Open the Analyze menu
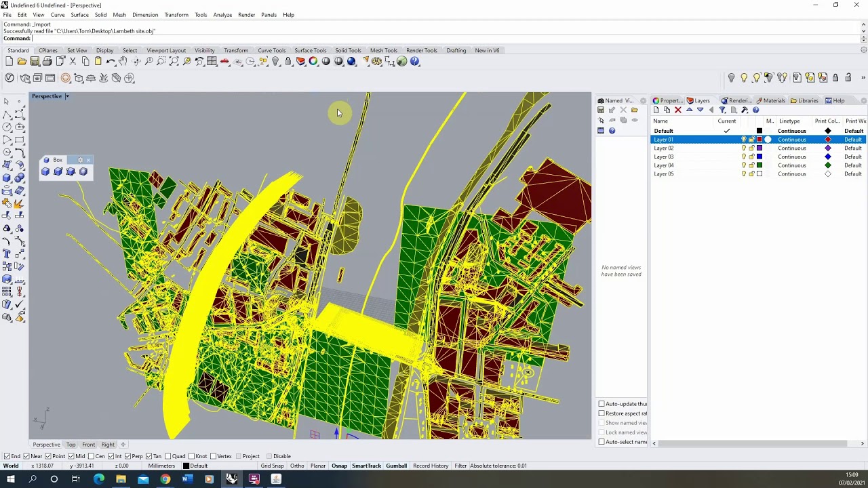868x488 pixels. (222, 15)
